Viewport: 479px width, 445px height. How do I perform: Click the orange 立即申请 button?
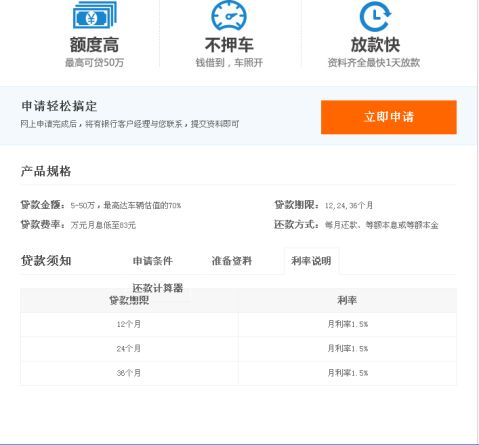pos(389,117)
